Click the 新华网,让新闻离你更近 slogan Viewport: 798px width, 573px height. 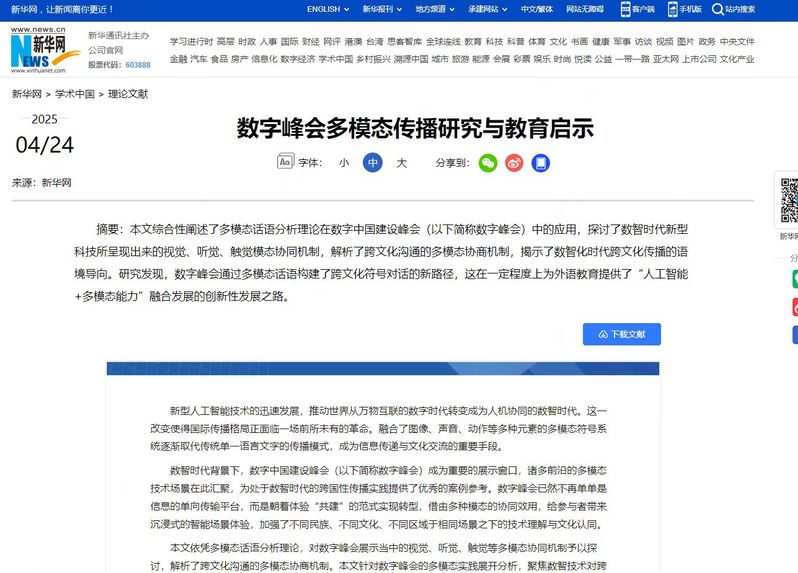coord(62,9)
